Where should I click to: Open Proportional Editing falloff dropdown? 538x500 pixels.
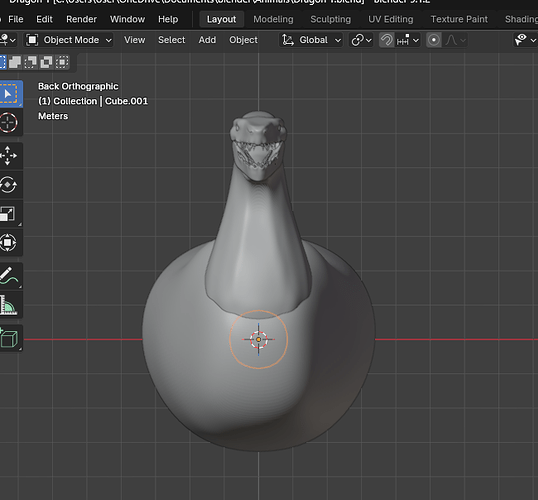tap(455, 40)
